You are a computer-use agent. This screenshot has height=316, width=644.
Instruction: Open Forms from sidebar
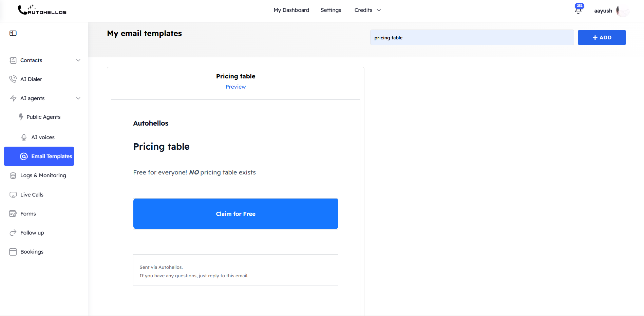28,214
